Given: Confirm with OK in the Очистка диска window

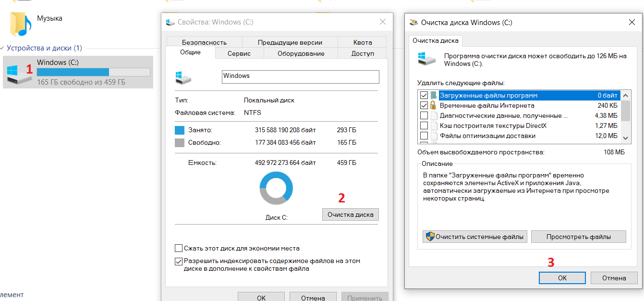Looking at the screenshot, I should 562,278.
